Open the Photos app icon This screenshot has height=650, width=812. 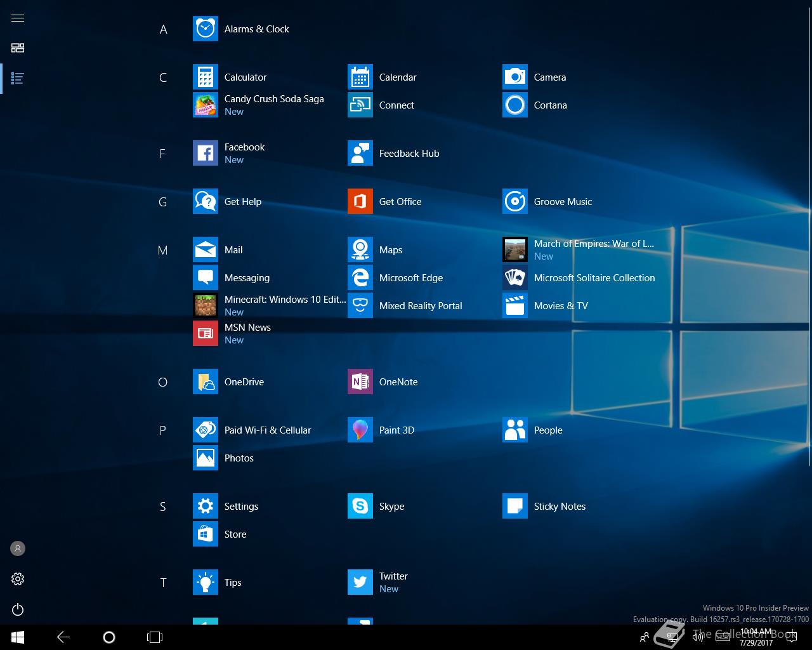(x=206, y=458)
